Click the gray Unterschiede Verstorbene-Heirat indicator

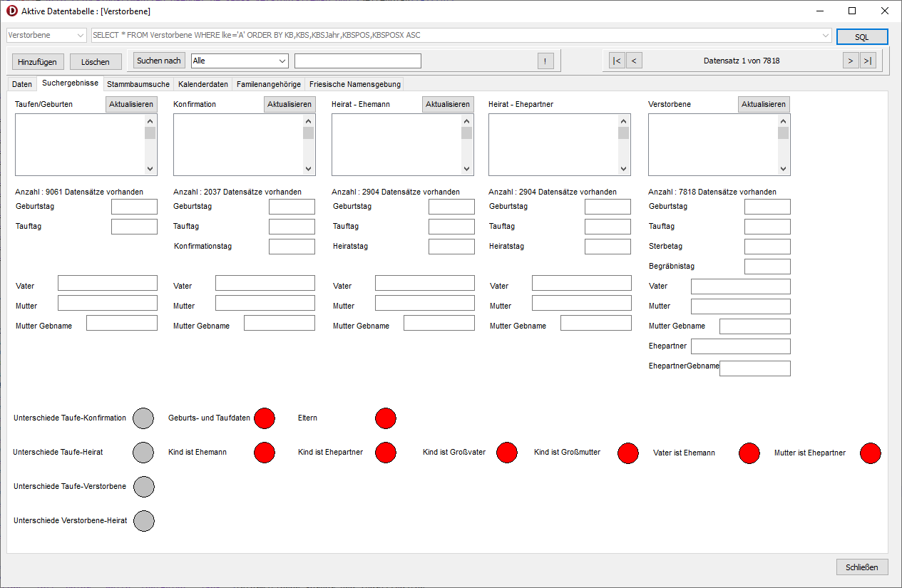point(144,521)
